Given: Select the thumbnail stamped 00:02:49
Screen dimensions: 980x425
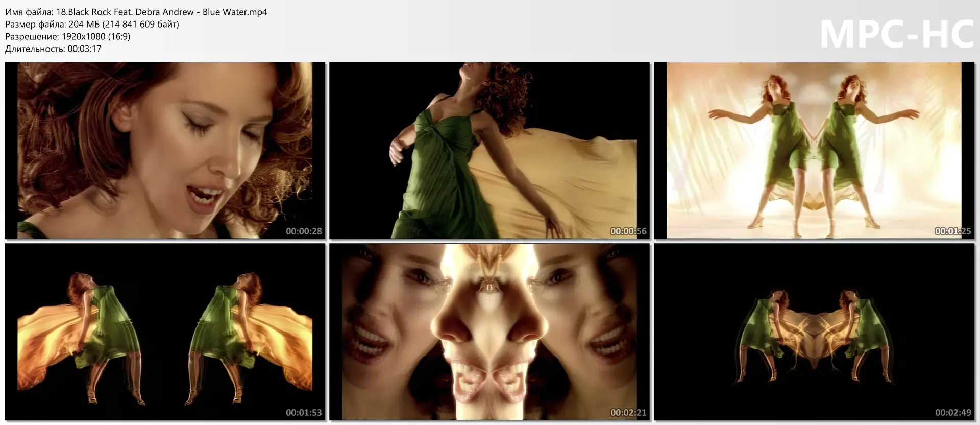Looking at the screenshot, I should [x=814, y=332].
